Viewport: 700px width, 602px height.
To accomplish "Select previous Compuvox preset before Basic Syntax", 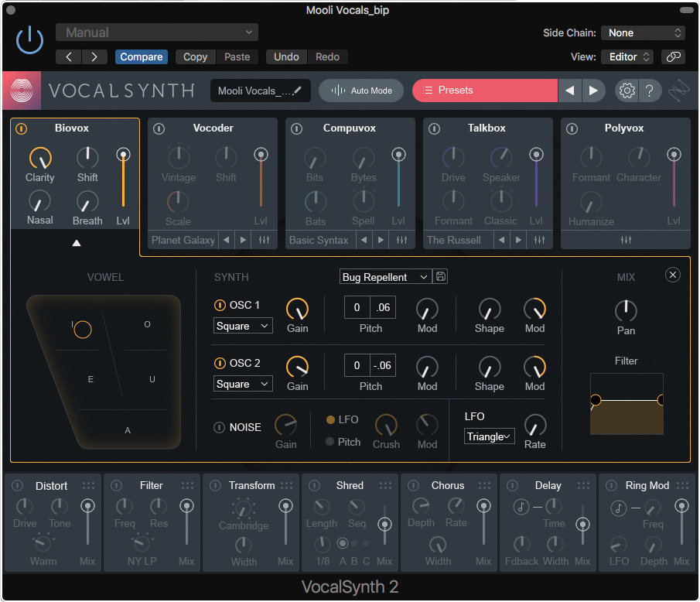I will click(x=364, y=240).
